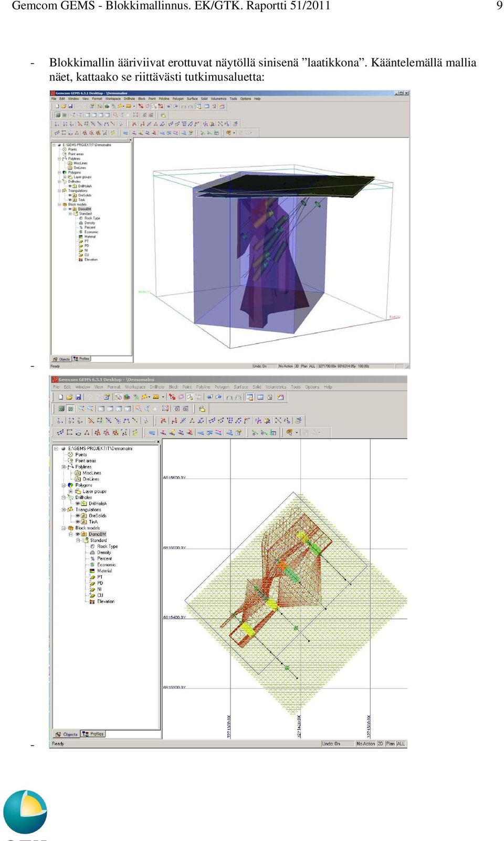Select the CU attribute in the plan-view tree
Viewport: 504px width, 841px height.
coord(100,595)
